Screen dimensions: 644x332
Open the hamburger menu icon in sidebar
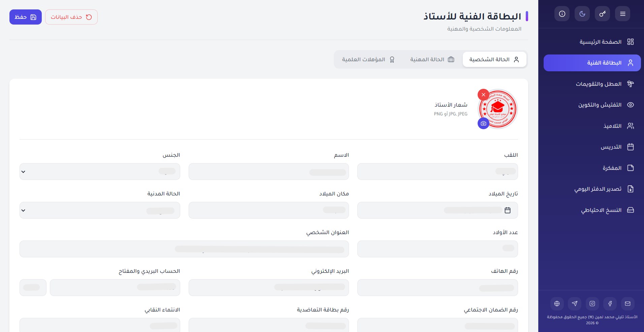(x=622, y=14)
